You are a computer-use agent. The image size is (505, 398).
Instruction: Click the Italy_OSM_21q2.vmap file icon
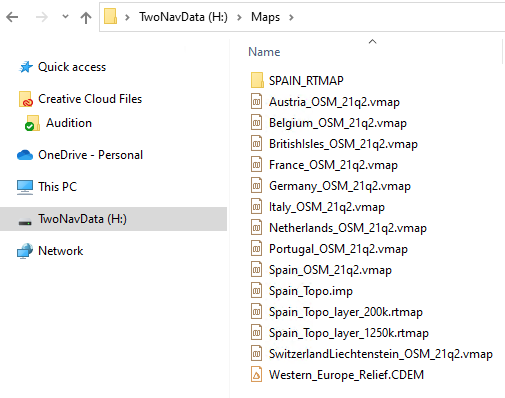(256, 206)
